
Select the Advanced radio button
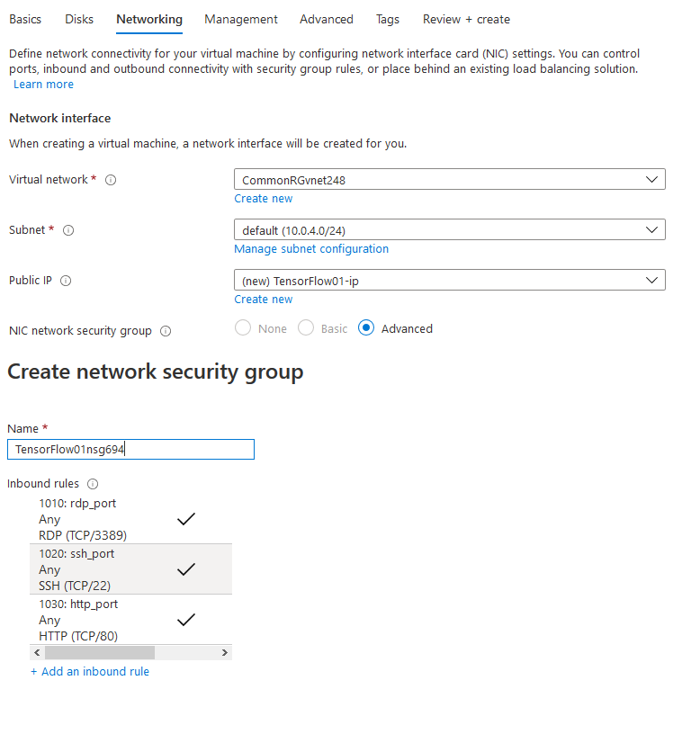(x=366, y=328)
